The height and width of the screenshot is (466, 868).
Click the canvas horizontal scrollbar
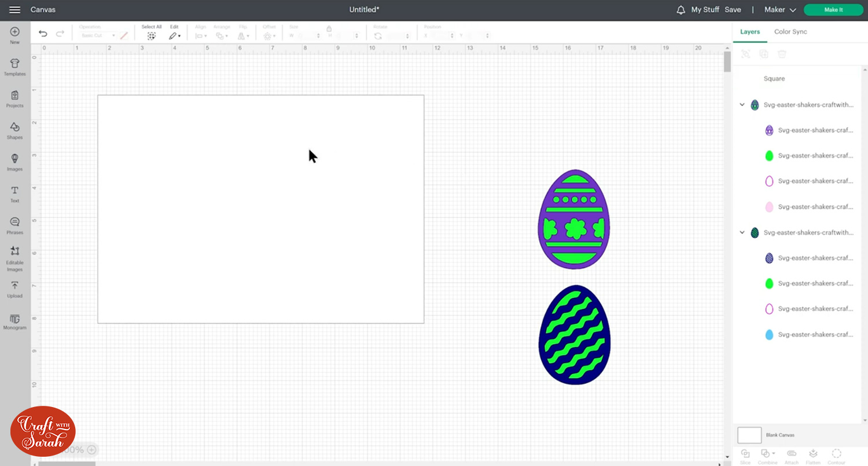66,463
